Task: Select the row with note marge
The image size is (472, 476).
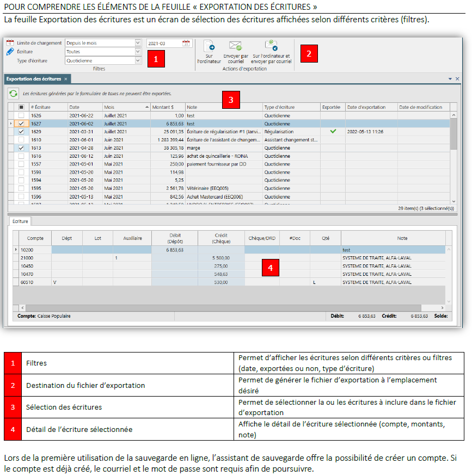Action: coord(229,148)
